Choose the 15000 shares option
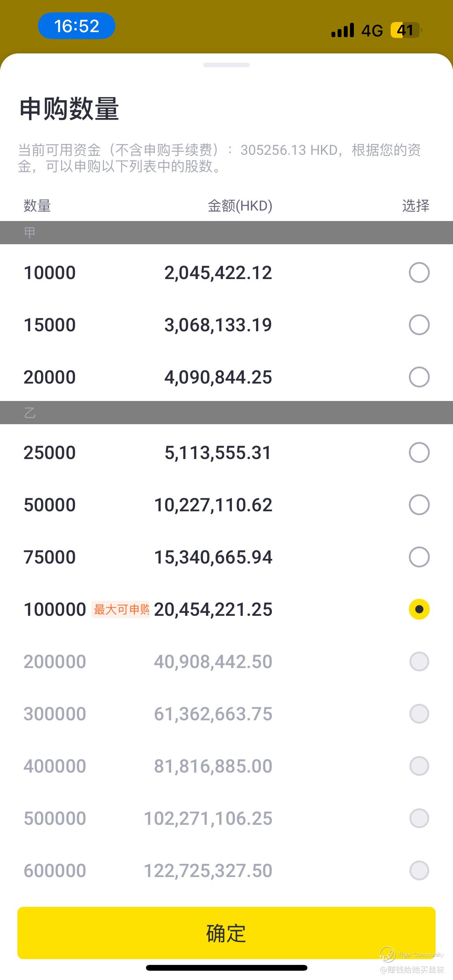 tap(419, 325)
